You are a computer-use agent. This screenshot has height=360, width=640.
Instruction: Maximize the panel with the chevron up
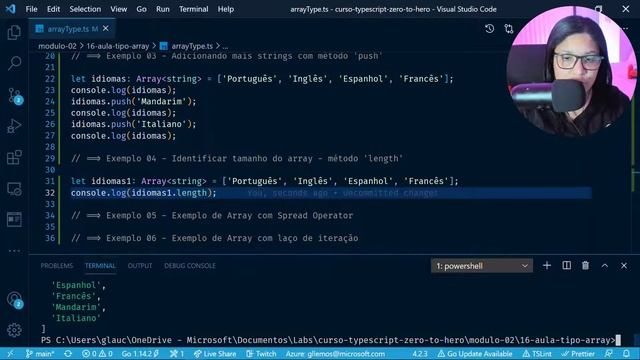pos(605,266)
